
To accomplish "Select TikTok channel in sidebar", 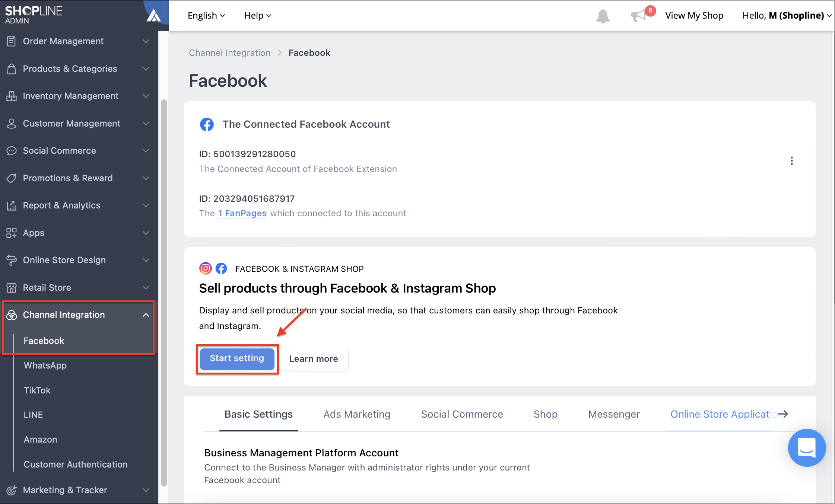I will [37, 390].
